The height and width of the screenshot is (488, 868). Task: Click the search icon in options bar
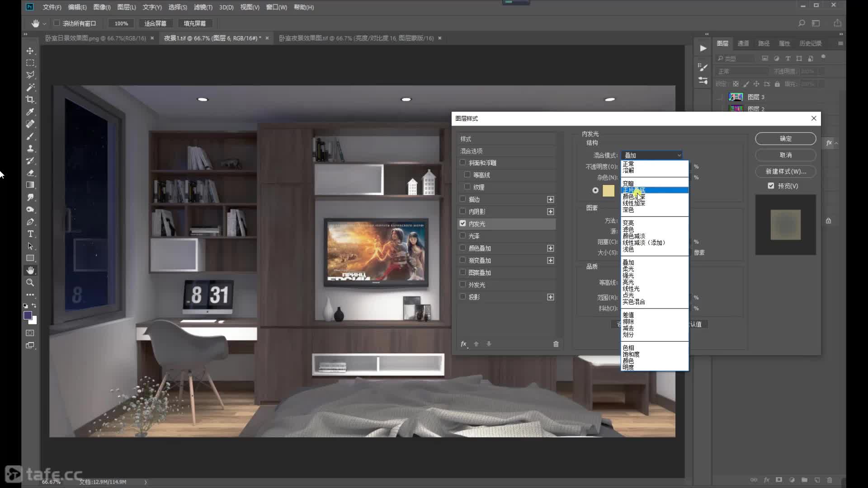tap(802, 23)
